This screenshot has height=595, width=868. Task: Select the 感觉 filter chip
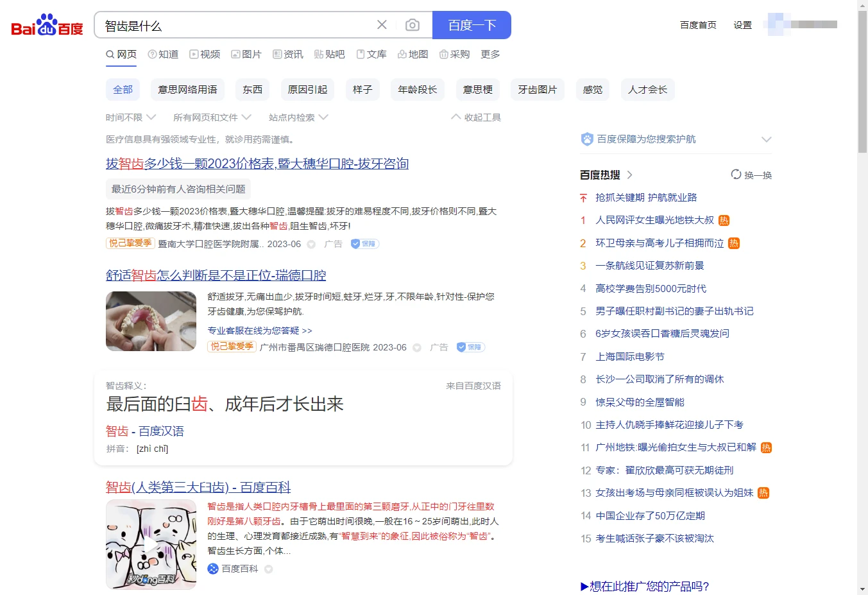point(593,90)
